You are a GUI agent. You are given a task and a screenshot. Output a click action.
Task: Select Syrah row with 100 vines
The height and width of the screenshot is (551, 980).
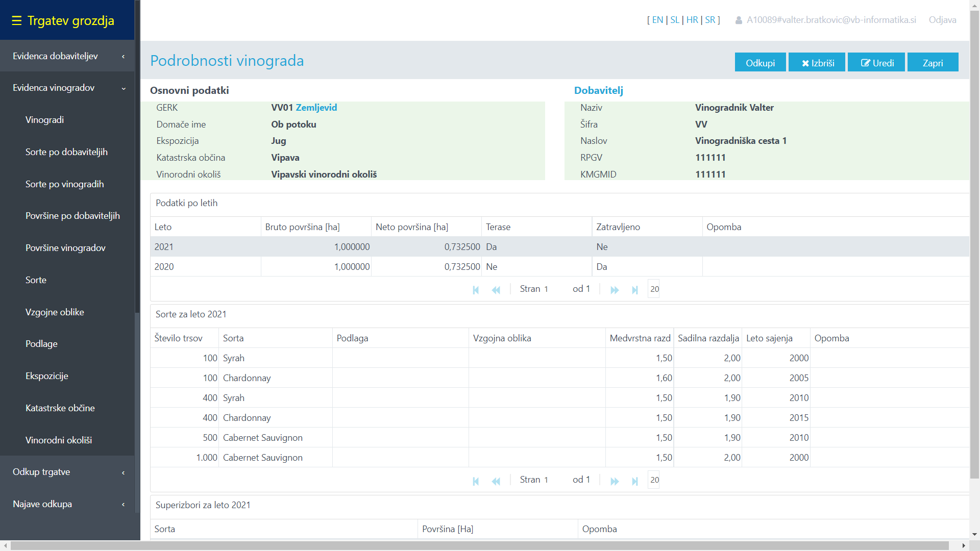(559, 358)
